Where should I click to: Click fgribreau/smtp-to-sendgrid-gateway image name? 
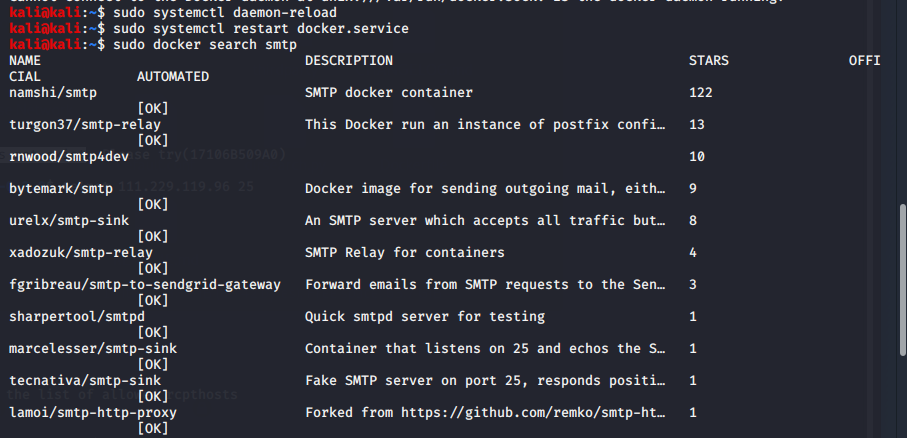point(145,285)
